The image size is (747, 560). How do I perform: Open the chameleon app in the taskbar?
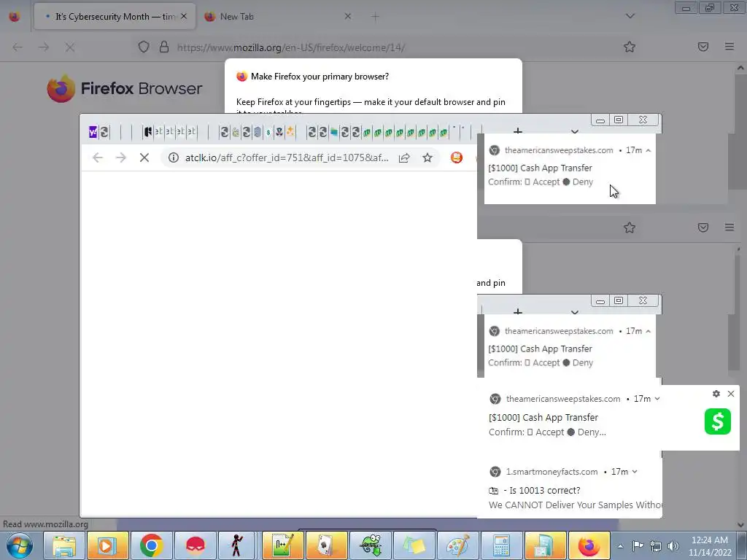[370, 545]
